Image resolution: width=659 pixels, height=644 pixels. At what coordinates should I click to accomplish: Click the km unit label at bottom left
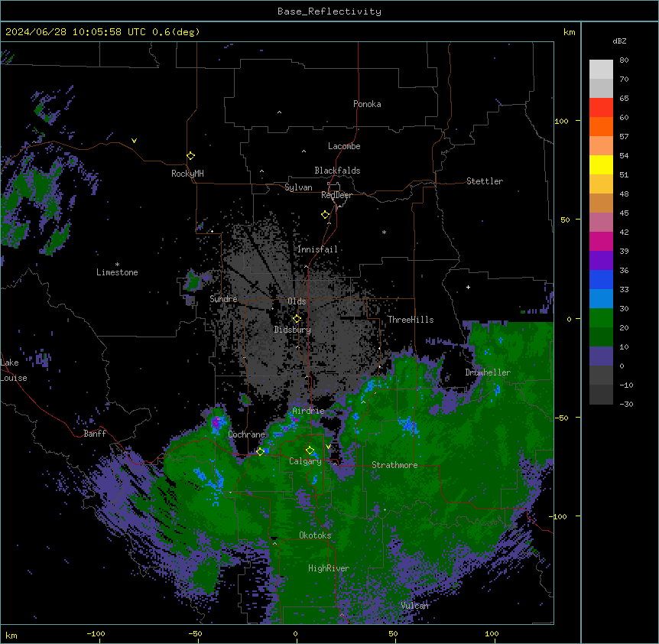coord(11,636)
